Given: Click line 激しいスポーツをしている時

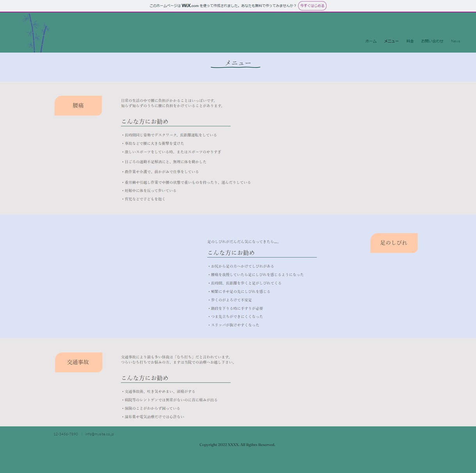Looking at the screenshot, I should point(171,152).
